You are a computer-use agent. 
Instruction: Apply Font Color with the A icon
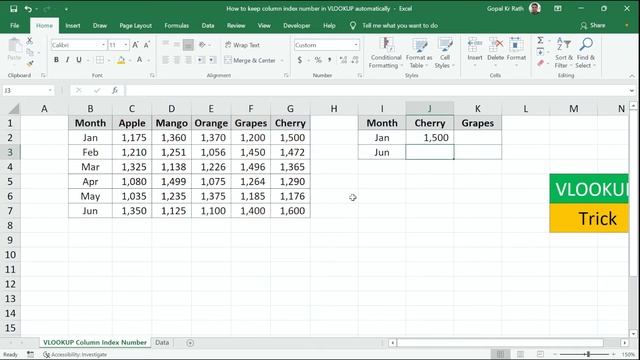140,60
